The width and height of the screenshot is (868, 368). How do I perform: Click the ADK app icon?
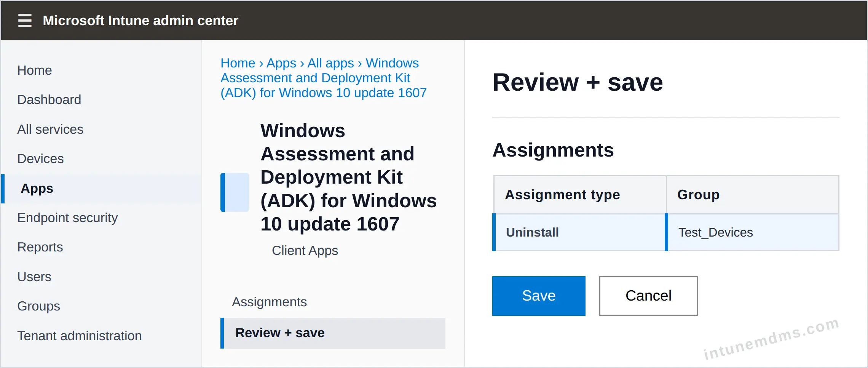coord(235,192)
